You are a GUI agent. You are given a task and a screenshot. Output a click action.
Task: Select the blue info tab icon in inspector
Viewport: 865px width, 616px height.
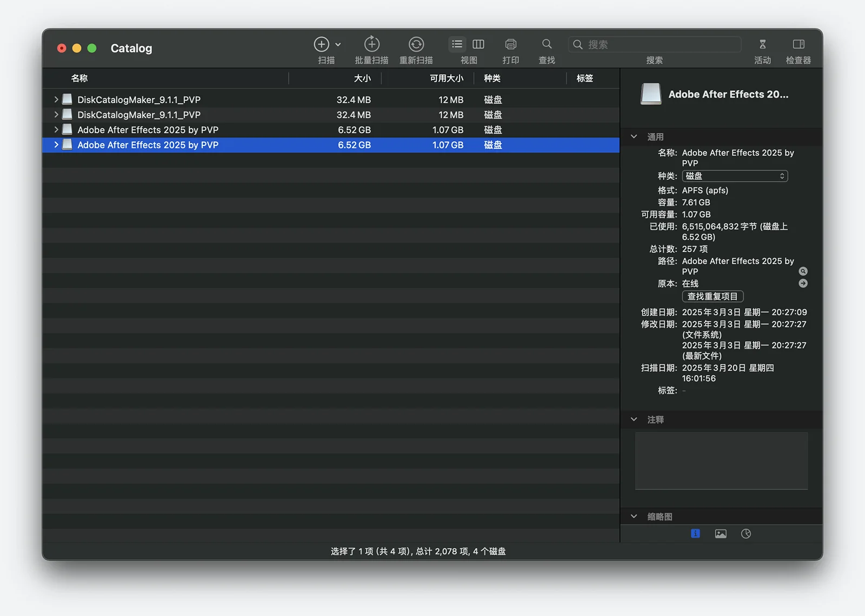696,533
